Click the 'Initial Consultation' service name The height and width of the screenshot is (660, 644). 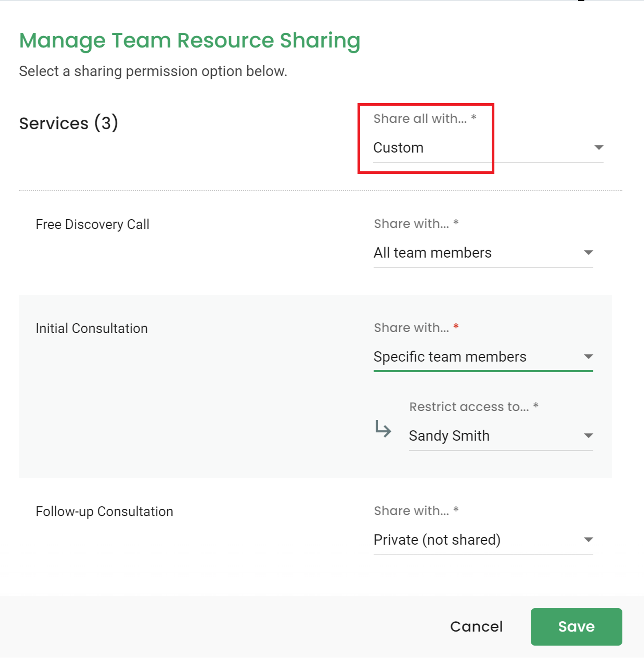pos(92,329)
